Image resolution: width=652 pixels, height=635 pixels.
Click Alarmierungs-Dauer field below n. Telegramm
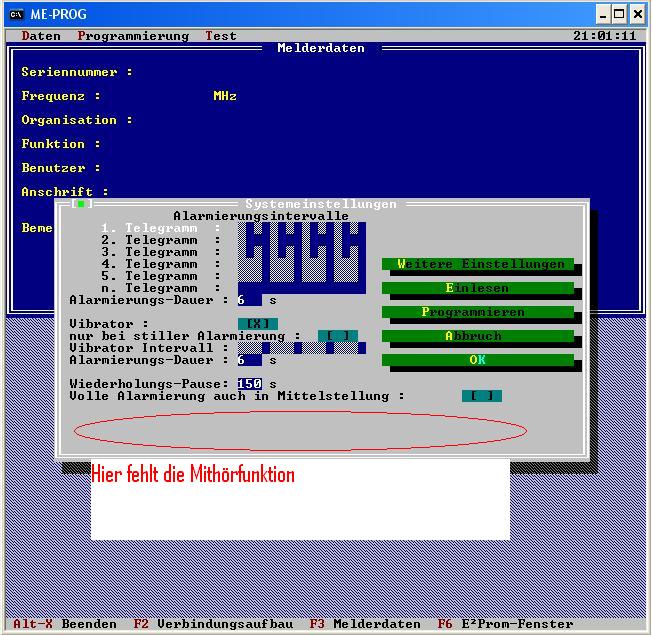point(249,300)
